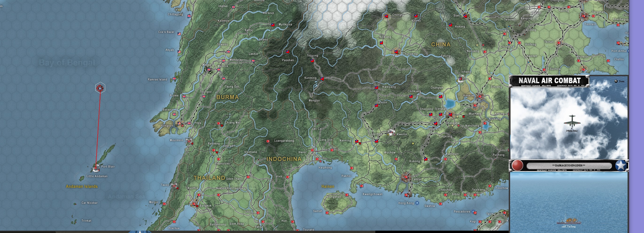Screen dimensions: 644x233
Task: Select the Canton city base hex
Action: pos(406,177)
